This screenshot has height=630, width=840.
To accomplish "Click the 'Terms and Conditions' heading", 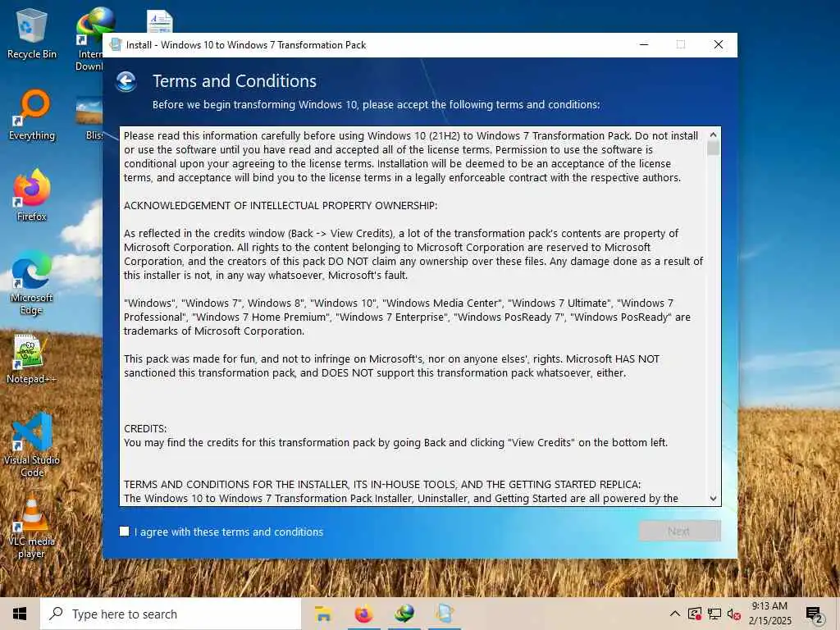I will [235, 81].
